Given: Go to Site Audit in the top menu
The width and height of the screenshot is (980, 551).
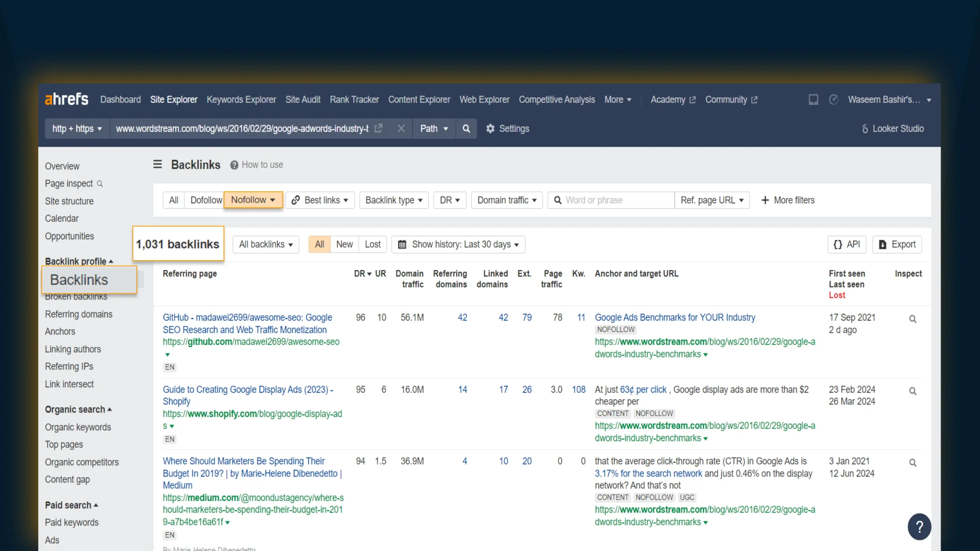Looking at the screenshot, I should click(x=303, y=99).
